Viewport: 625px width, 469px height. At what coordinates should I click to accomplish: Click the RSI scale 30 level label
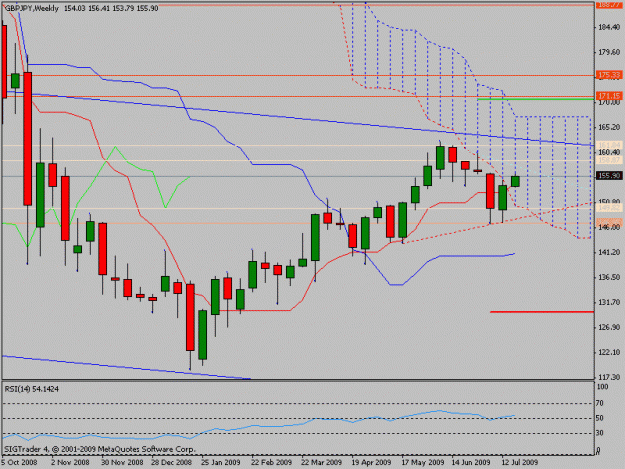point(599,433)
